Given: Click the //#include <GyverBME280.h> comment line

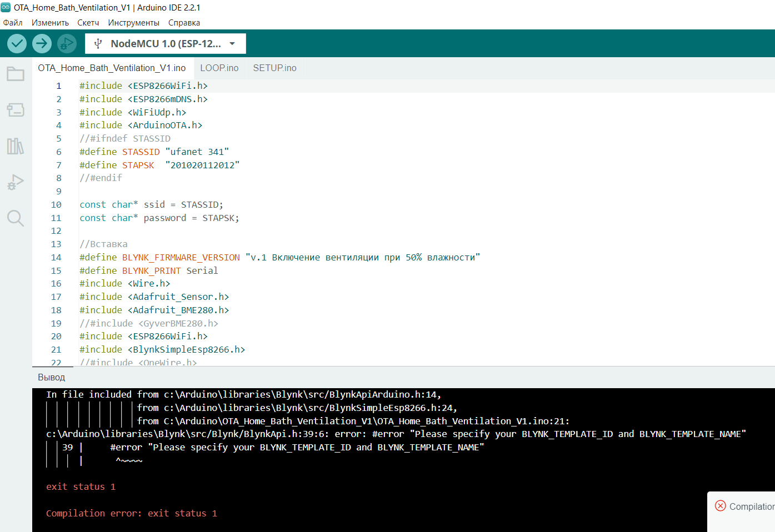Looking at the screenshot, I should [149, 323].
